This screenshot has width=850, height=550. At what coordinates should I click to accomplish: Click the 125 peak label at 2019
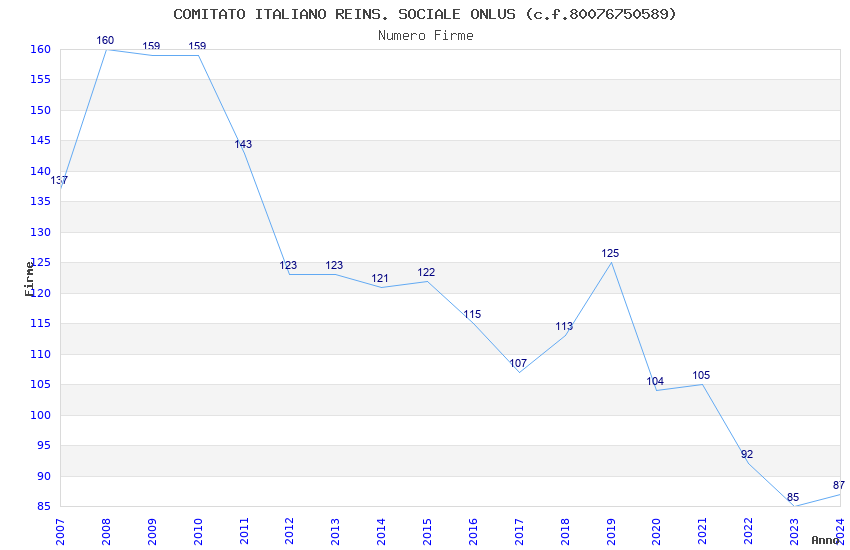pos(610,254)
